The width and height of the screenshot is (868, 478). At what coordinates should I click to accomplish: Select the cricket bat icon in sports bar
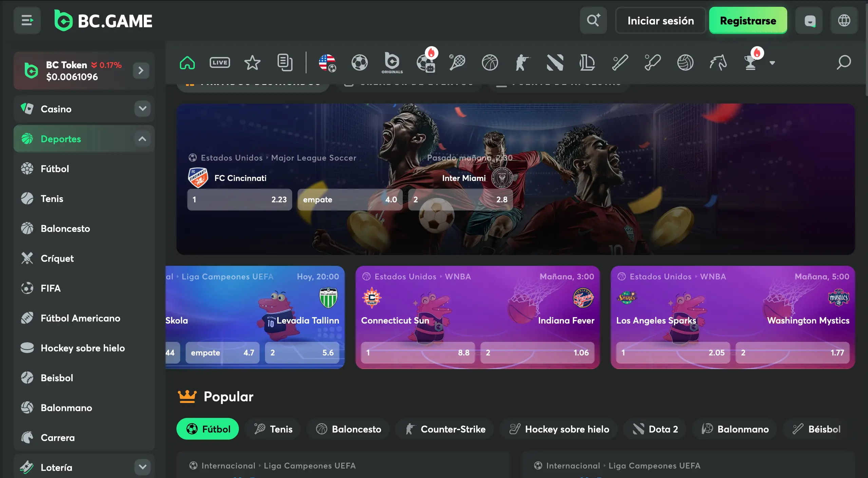[652, 62]
